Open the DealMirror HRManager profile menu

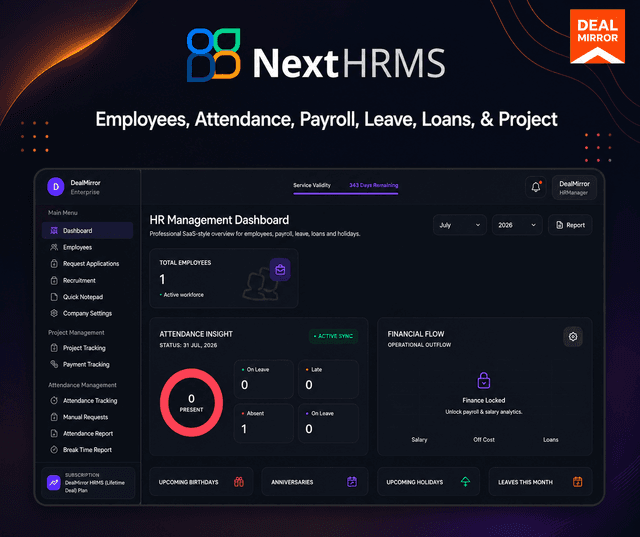tap(574, 188)
